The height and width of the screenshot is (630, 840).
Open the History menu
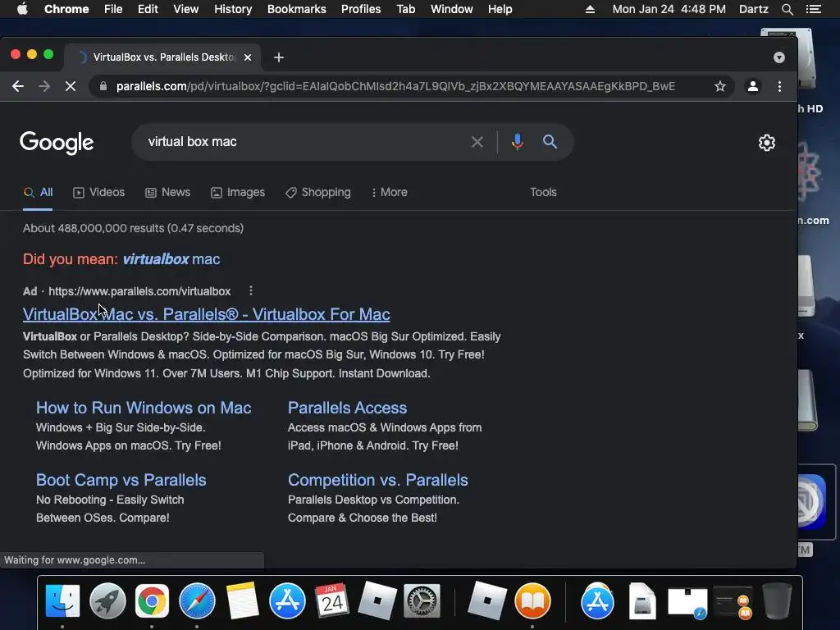pos(233,9)
